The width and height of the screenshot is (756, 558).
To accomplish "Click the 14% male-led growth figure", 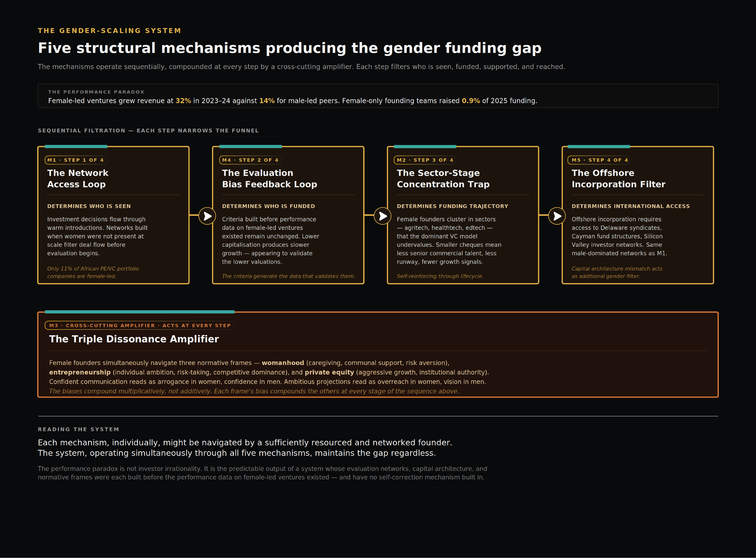I will coord(267,101).
